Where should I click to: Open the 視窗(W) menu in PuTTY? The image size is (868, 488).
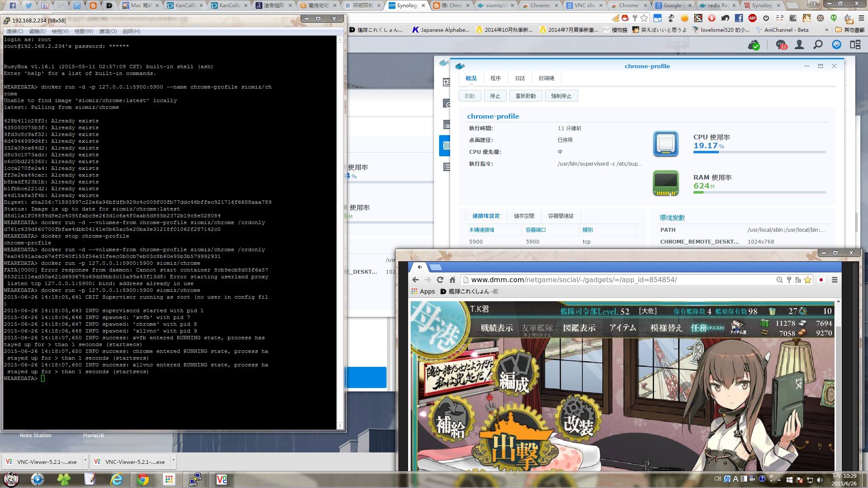(84, 31)
